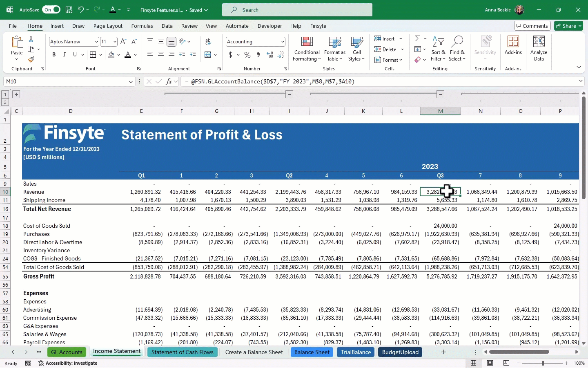Click the zoom slider handle

pyautogui.click(x=543, y=363)
